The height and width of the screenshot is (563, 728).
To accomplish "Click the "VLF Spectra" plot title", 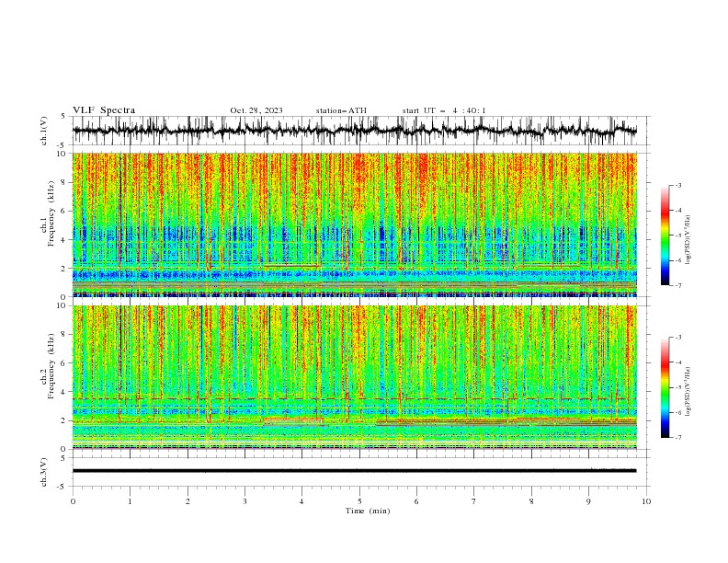I will point(104,110).
